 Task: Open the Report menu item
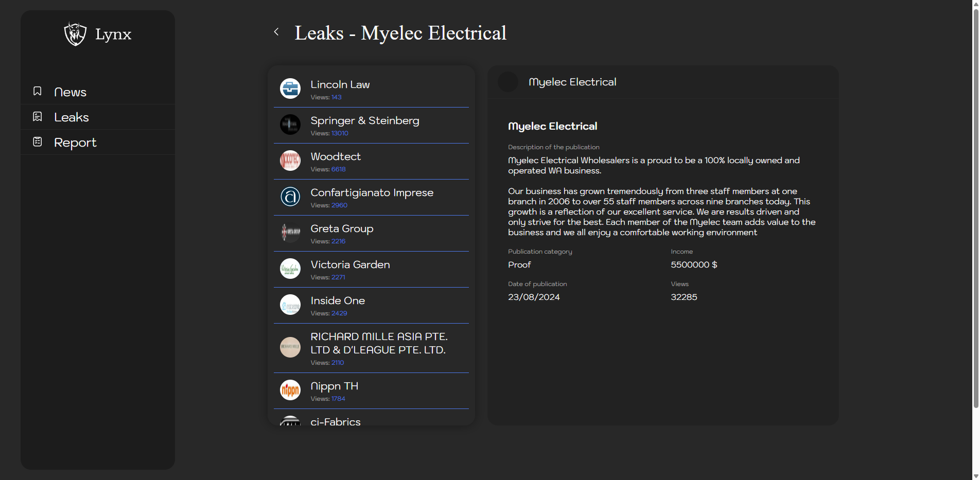(75, 143)
